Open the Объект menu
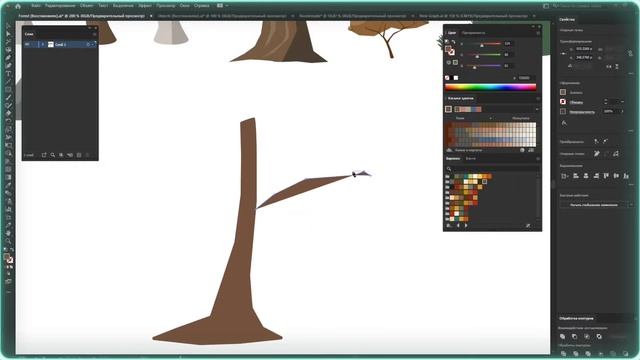 (87, 6)
